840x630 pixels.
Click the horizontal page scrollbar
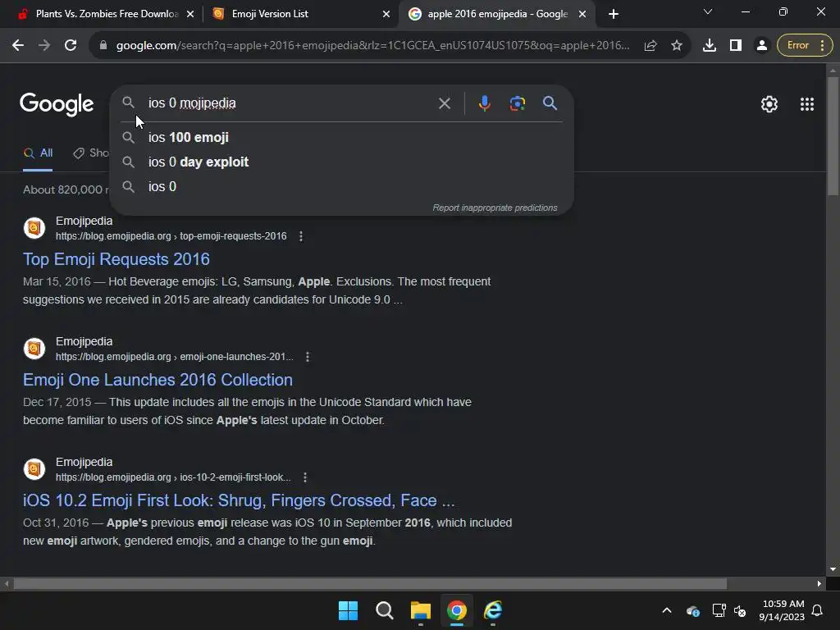[x=370, y=583]
